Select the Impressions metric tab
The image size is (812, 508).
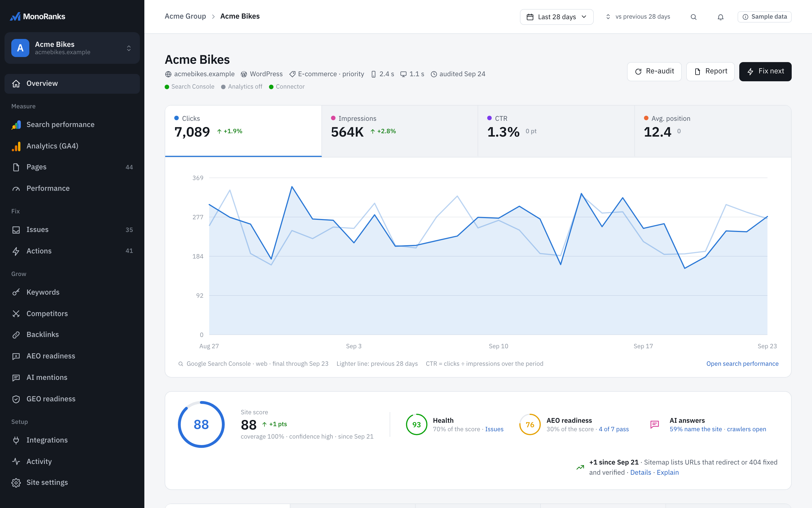coord(400,131)
